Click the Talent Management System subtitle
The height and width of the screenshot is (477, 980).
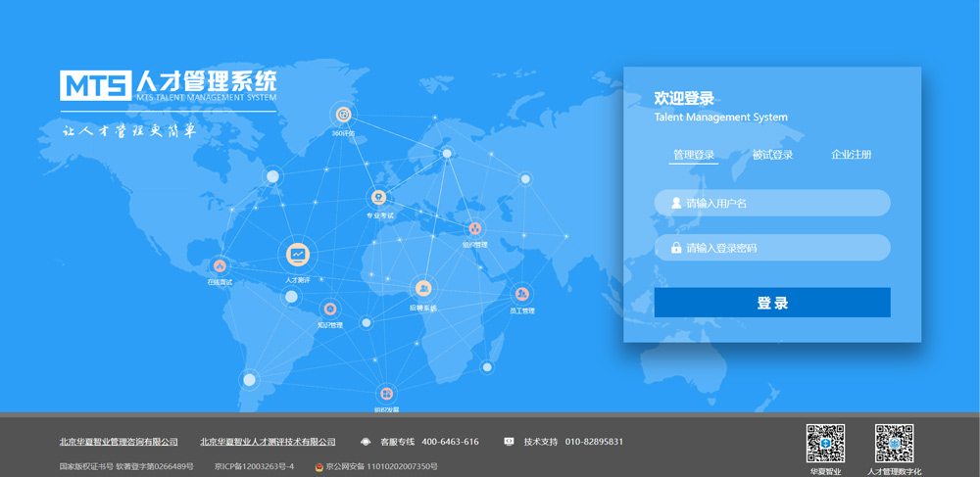click(x=720, y=118)
